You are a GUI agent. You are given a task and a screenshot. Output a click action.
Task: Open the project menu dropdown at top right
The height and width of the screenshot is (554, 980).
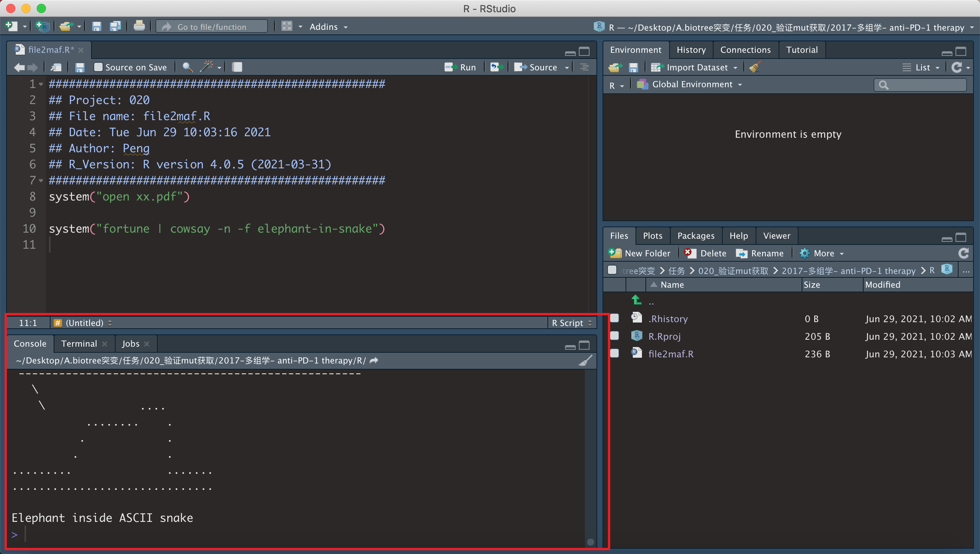(x=972, y=28)
